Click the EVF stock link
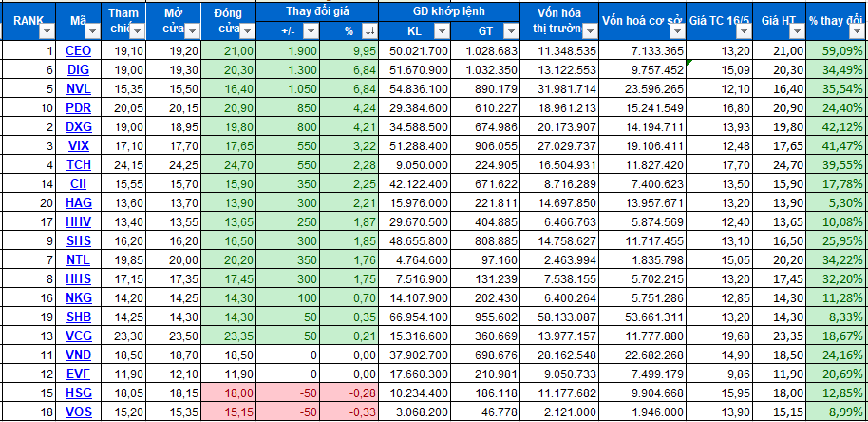This screenshot has height=422, width=868. click(78, 374)
